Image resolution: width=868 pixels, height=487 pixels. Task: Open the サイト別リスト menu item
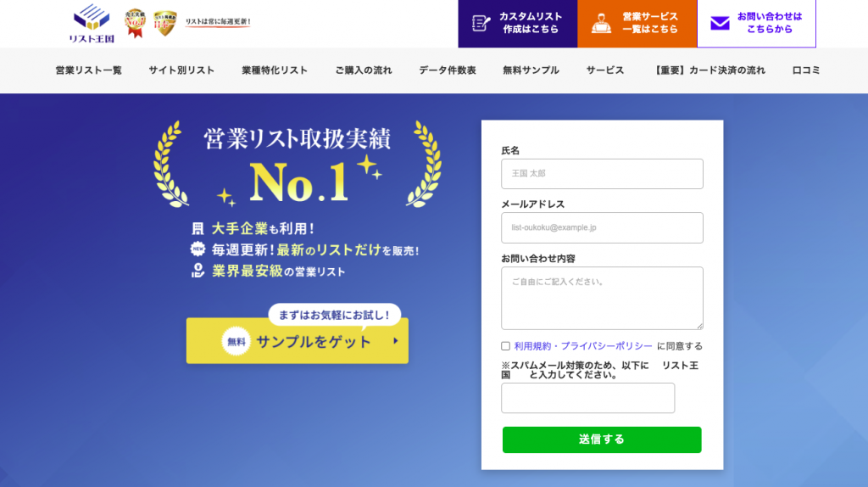click(181, 70)
